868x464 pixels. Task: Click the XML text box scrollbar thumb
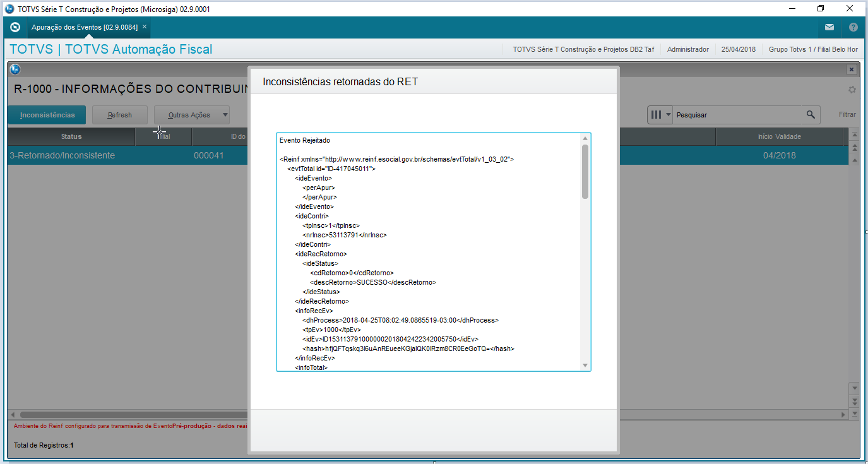(x=585, y=172)
